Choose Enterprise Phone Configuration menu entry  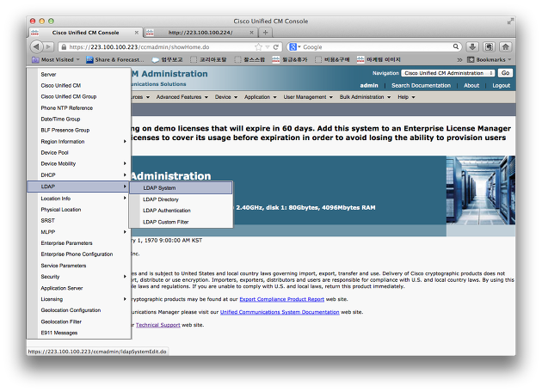click(79, 254)
